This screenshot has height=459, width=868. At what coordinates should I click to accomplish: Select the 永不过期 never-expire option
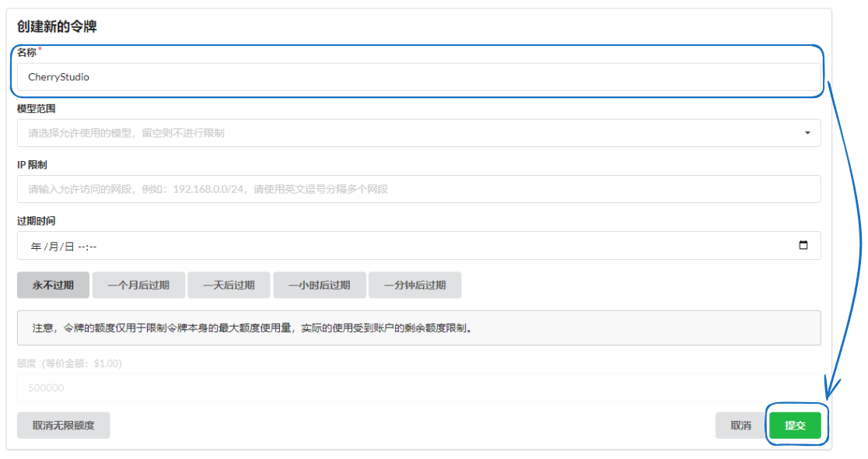point(52,285)
